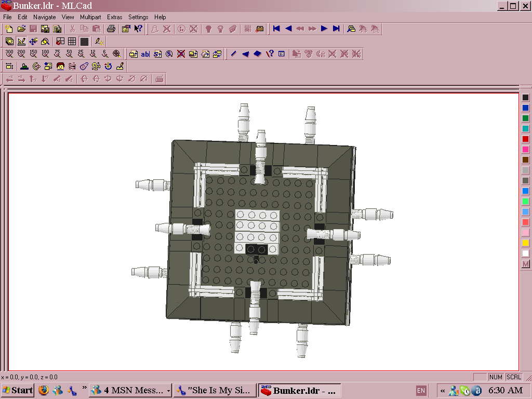
Task: Select the medium grid
Action: point(72,42)
